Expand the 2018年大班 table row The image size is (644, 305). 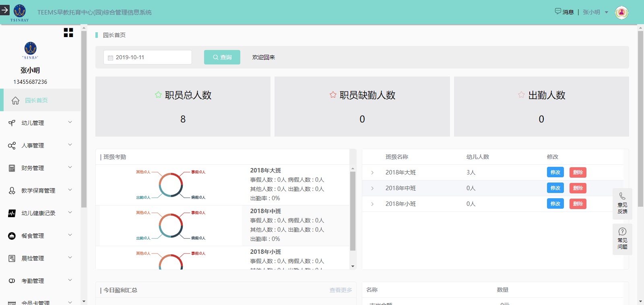(x=372, y=172)
